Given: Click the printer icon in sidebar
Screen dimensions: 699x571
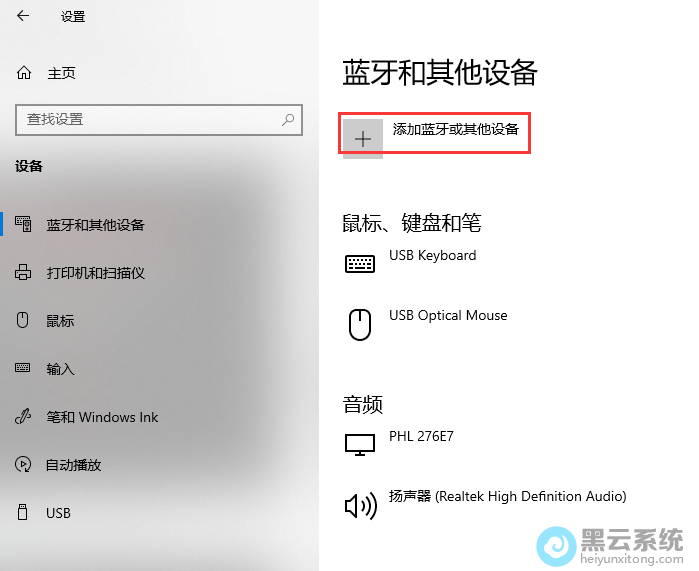Looking at the screenshot, I should (23, 273).
